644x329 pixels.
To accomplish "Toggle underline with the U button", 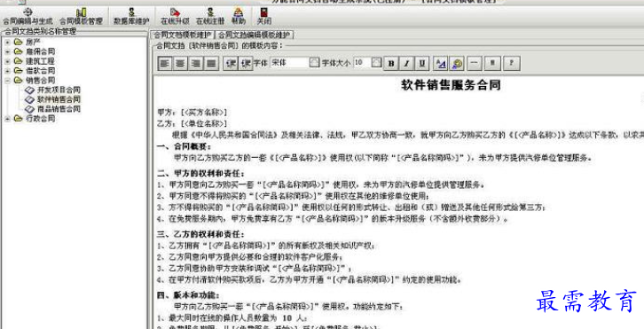I will tap(422, 63).
